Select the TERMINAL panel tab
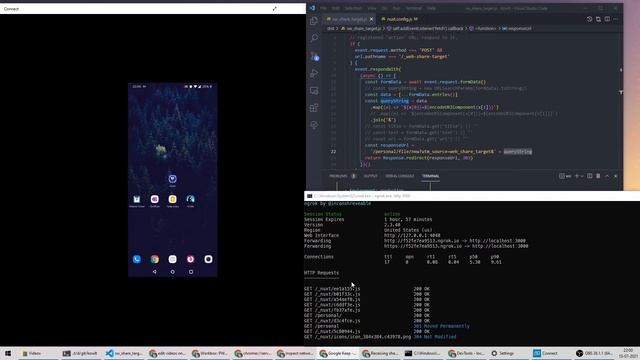Screen dimensions: 640x360 (x=431, y=176)
